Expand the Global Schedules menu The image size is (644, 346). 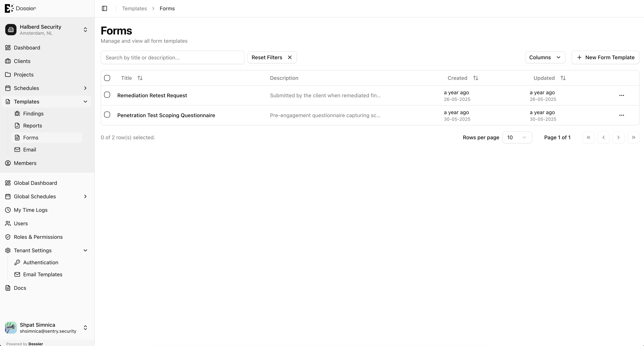pos(46,196)
